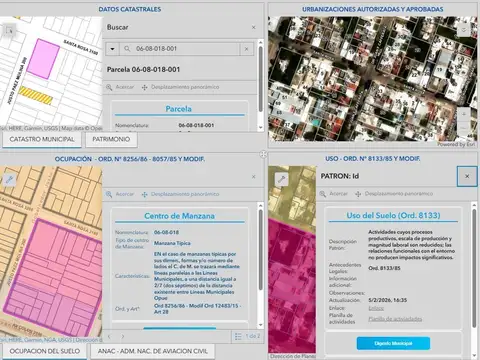Close the Buscar search panel

254,27
